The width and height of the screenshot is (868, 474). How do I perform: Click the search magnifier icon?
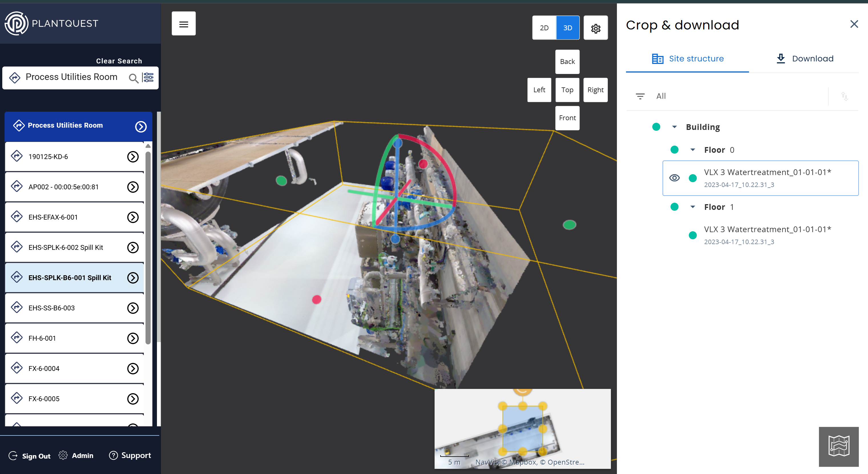click(x=133, y=78)
